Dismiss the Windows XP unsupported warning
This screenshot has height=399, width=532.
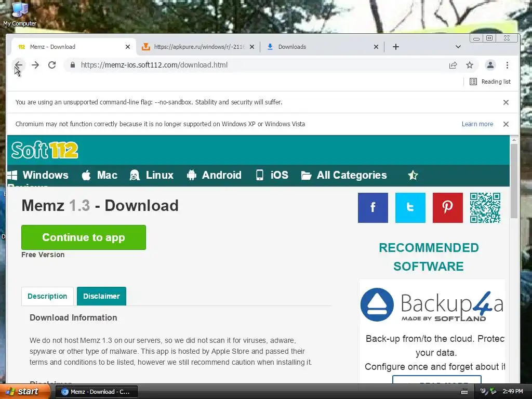tap(506, 124)
